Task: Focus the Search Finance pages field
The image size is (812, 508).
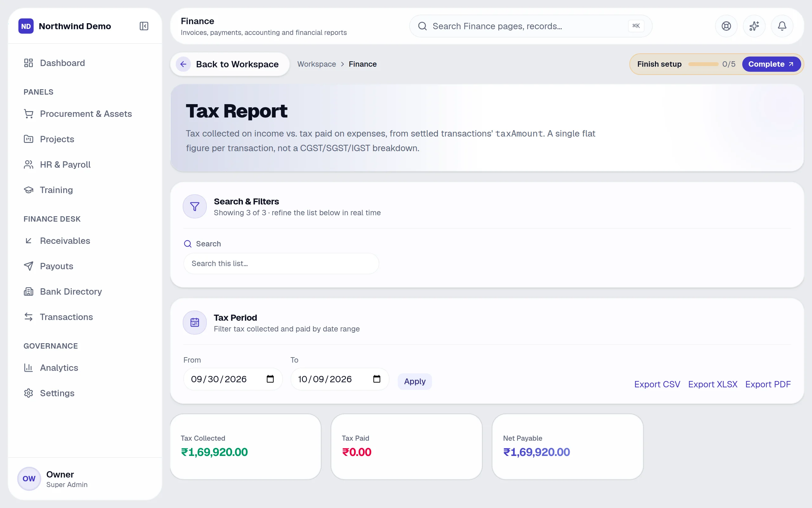Action: [x=530, y=26]
